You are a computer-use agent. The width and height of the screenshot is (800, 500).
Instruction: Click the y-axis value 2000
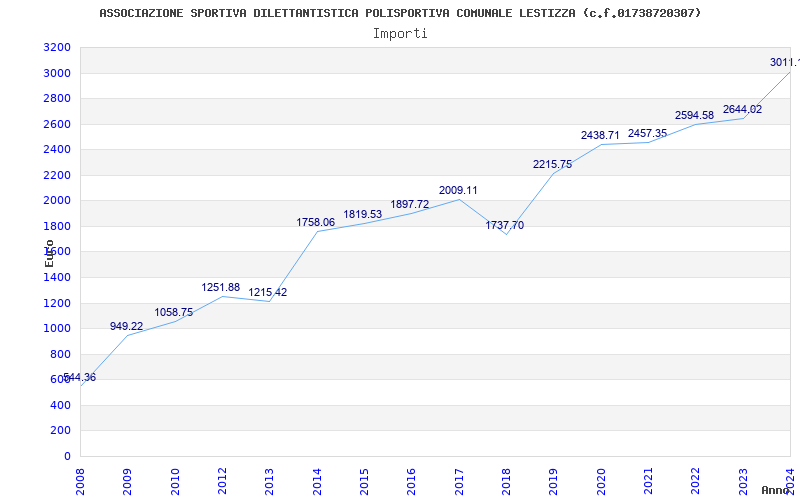coord(57,201)
